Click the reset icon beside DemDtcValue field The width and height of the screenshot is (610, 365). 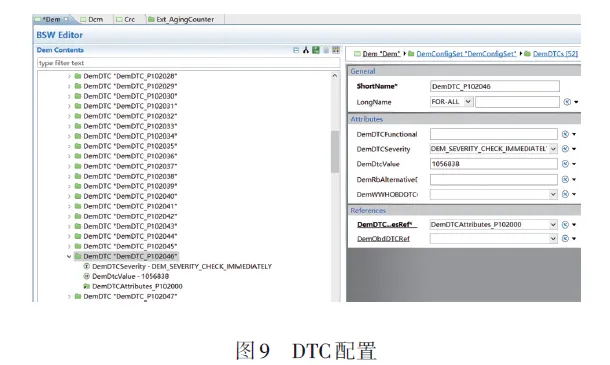pos(565,164)
